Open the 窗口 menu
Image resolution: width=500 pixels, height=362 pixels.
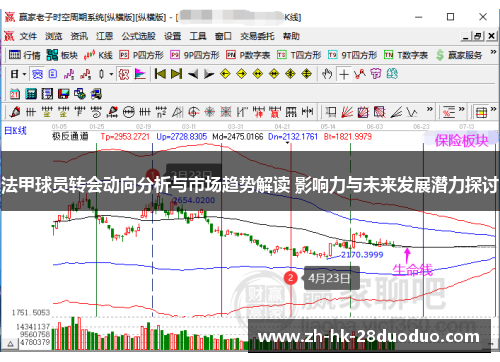coord(223,36)
